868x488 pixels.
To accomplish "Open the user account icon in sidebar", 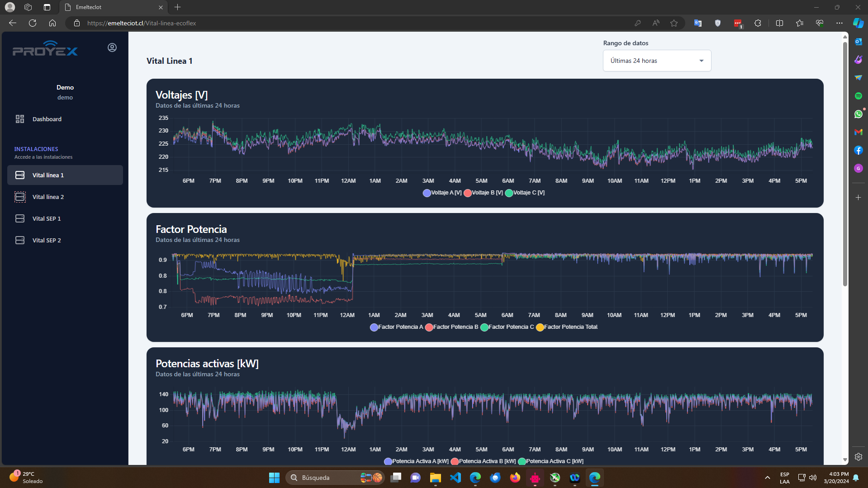I will point(112,47).
